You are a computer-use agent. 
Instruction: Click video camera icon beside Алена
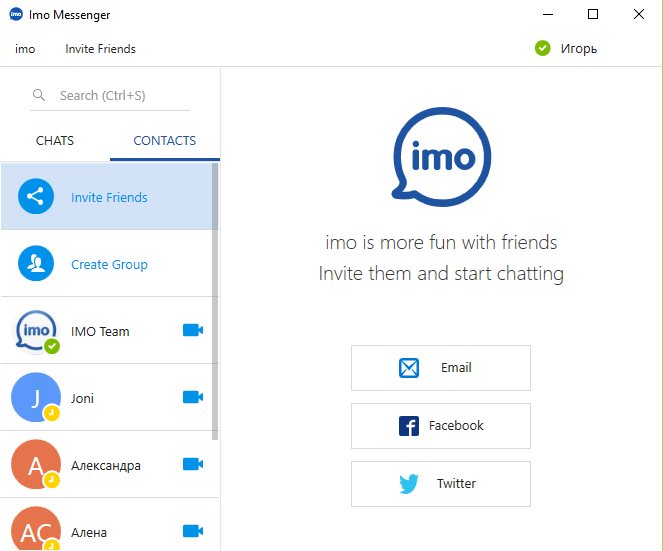pos(193,531)
